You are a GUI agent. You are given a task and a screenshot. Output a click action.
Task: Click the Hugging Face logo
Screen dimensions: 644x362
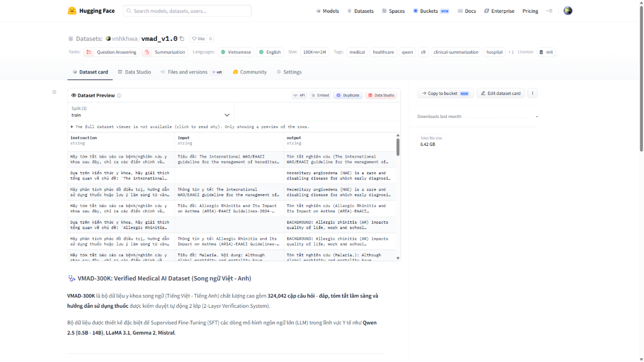tap(91, 11)
